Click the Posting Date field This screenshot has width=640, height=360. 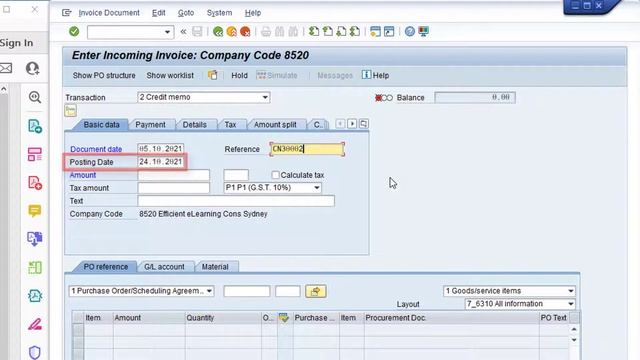(160, 162)
